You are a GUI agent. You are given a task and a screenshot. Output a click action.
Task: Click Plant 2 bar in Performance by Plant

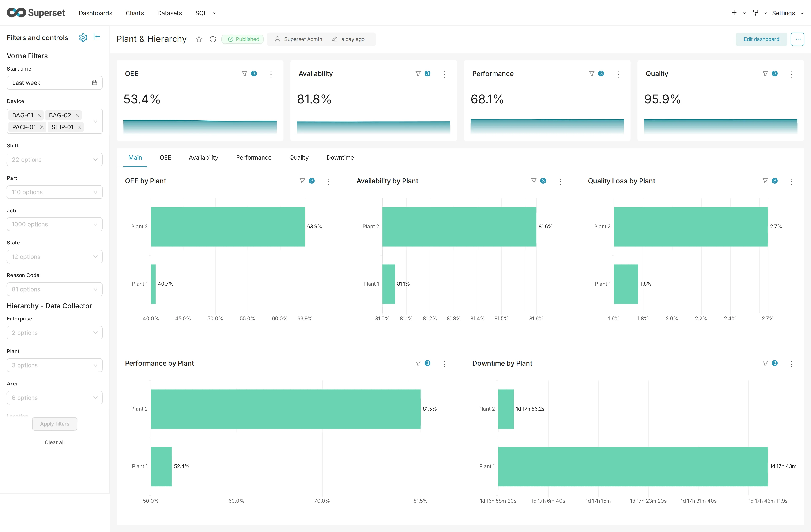pyautogui.click(x=286, y=409)
